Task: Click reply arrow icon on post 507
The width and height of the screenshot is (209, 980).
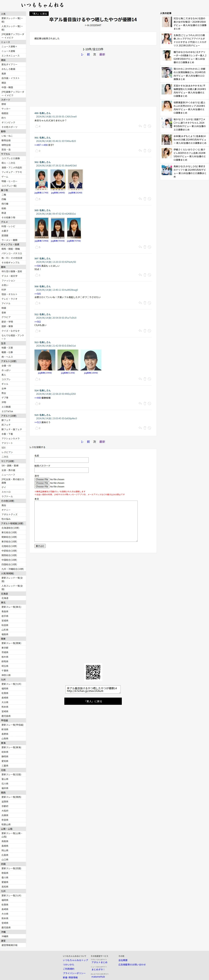Action: click(x=140, y=275)
